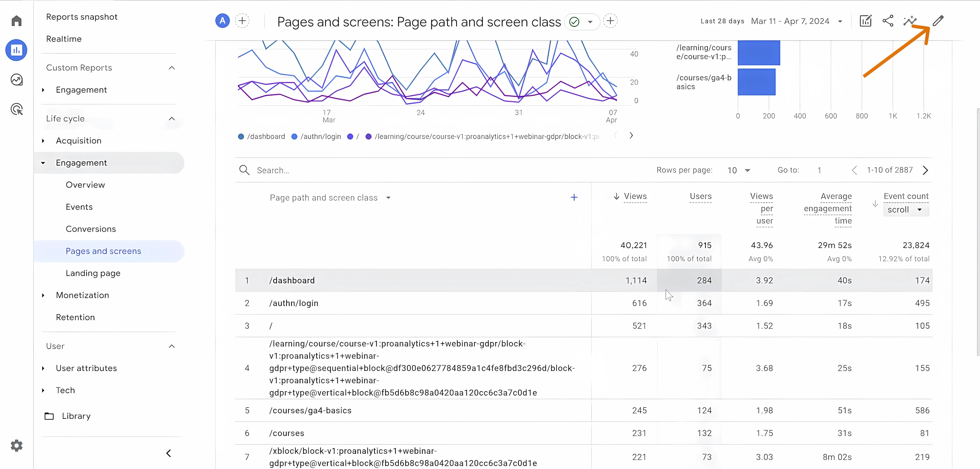Click the /courses/ga4-basics bar in bar chart

756,82
